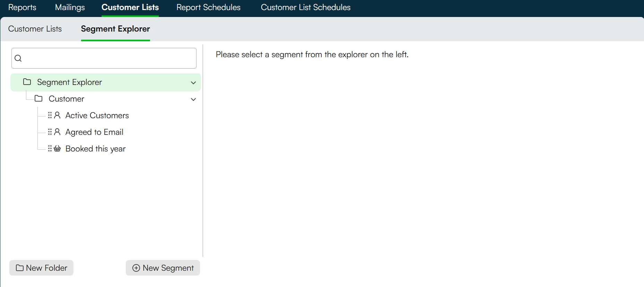Click the drag handle dots for Agreed to Email
Viewport: 644px width, 287px height.
point(50,132)
